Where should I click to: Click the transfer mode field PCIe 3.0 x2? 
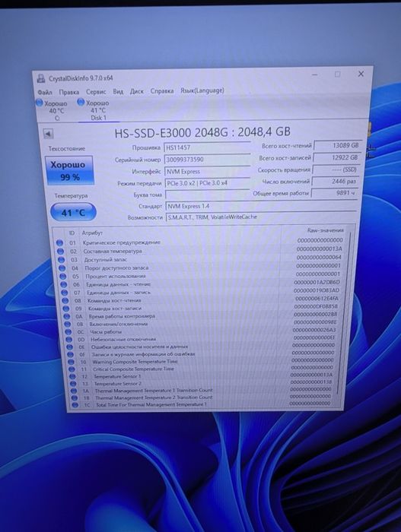click(x=207, y=183)
